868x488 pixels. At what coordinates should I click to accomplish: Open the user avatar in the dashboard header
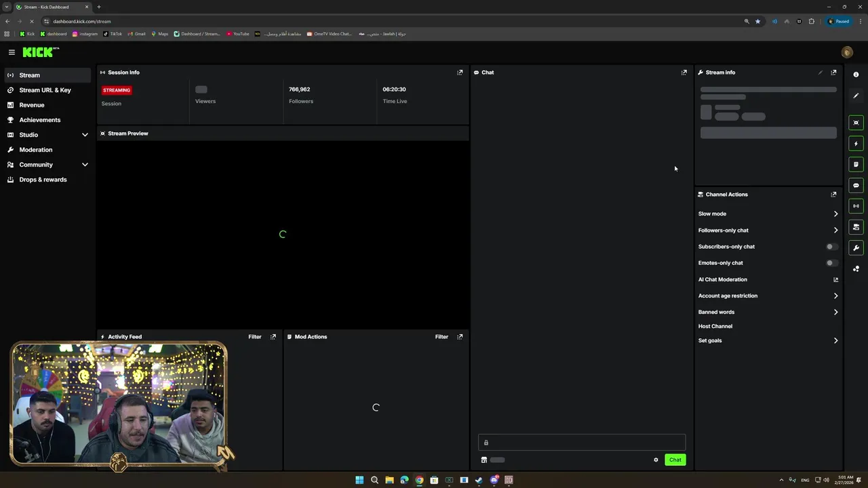(x=846, y=52)
